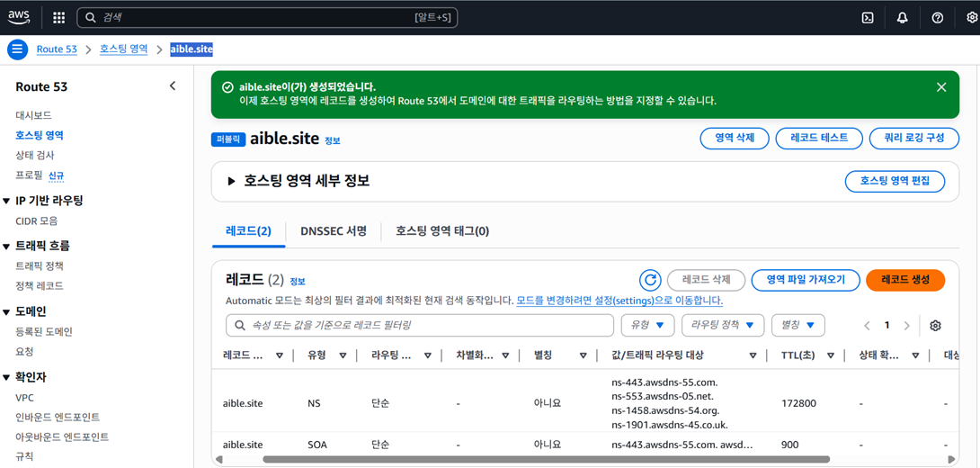The height and width of the screenshot is (468, 980).
Task: Sort by 별칭 column arrow
Action: coord(584,355)
